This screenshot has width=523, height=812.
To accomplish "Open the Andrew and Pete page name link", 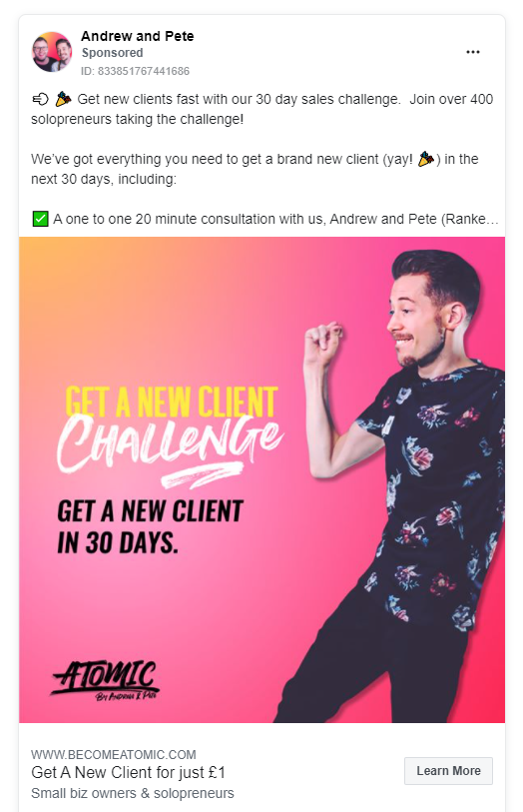I will click(138, 36).
